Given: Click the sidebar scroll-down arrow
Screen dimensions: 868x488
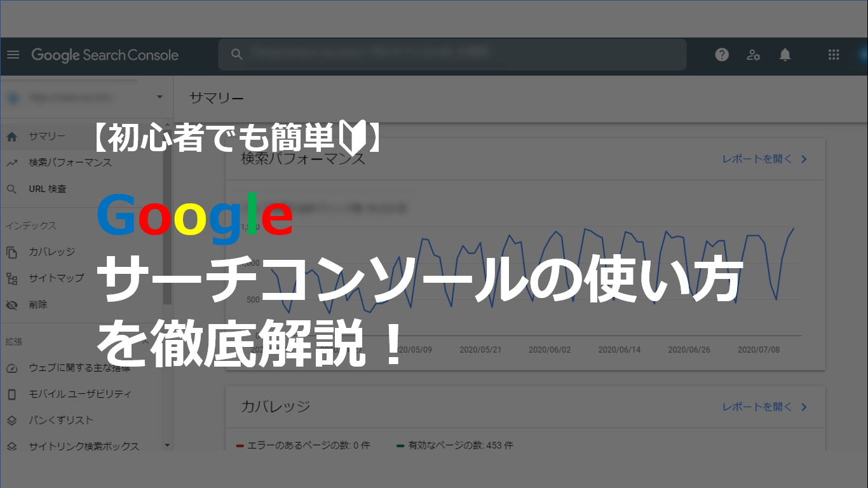Looking at the screenshot, I should [x=167, y=445].
